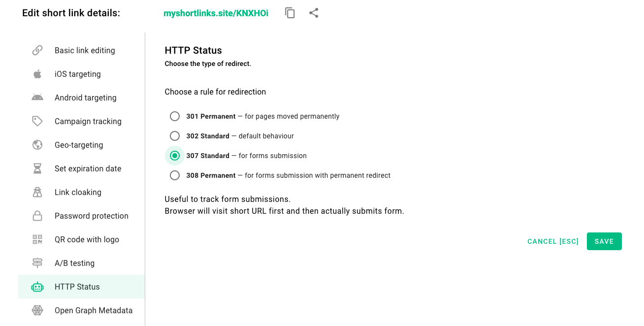Select the 301 Permanent redirect option
The width and height of the screenshot is (644, 326).
click(175, 116)
